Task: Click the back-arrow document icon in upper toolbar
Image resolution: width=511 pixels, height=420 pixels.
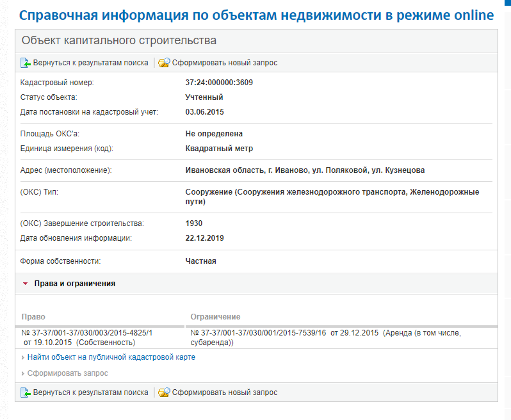Action: point(26,63)
